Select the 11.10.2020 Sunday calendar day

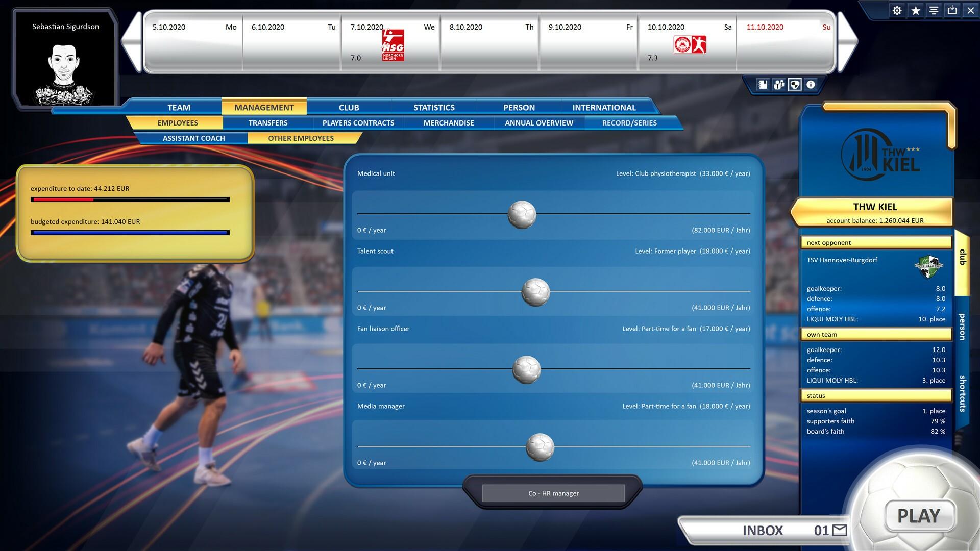pyautogui.click(x=786, y=43)
